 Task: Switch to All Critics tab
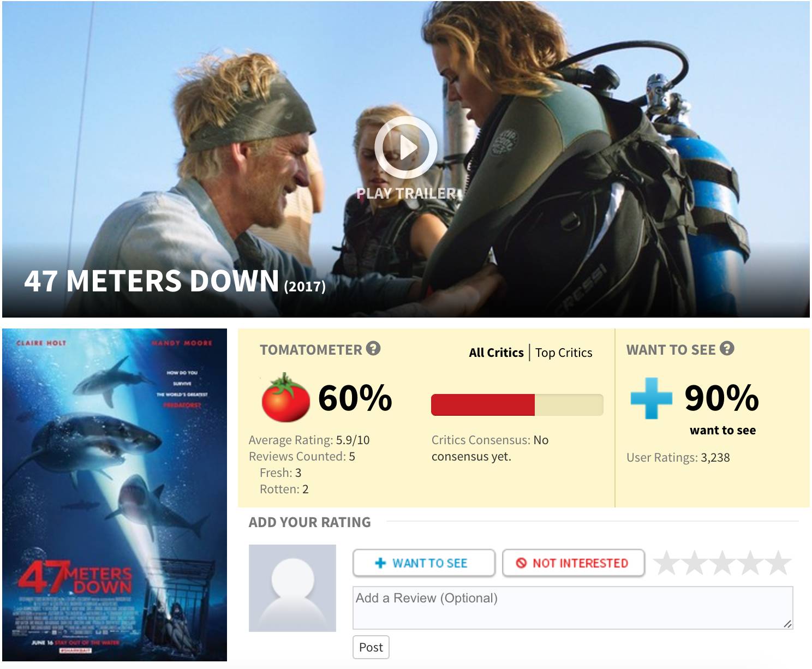click(x=496, y=353)
